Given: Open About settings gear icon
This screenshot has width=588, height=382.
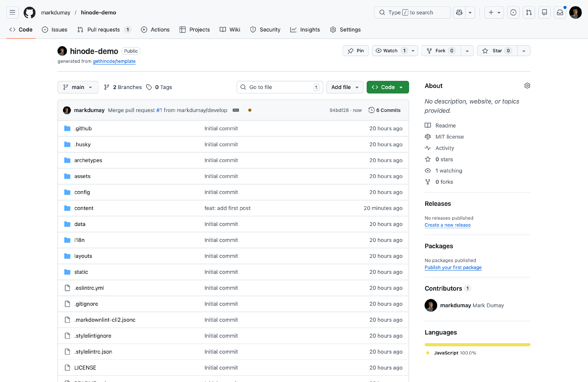Looking at the screenshot, I should [527, 86].
